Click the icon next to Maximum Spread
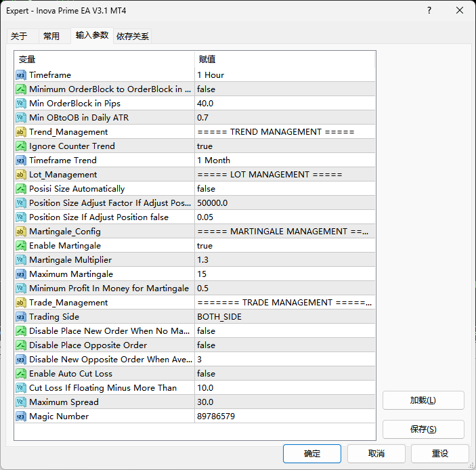Viewport: 476px width, 470px height. pyautogui.click(x=21, y=402)
